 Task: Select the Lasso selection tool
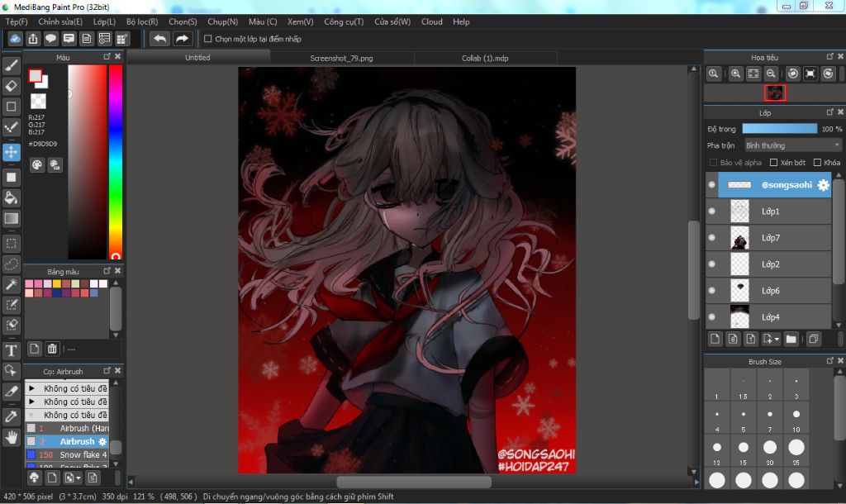(12, 264)
